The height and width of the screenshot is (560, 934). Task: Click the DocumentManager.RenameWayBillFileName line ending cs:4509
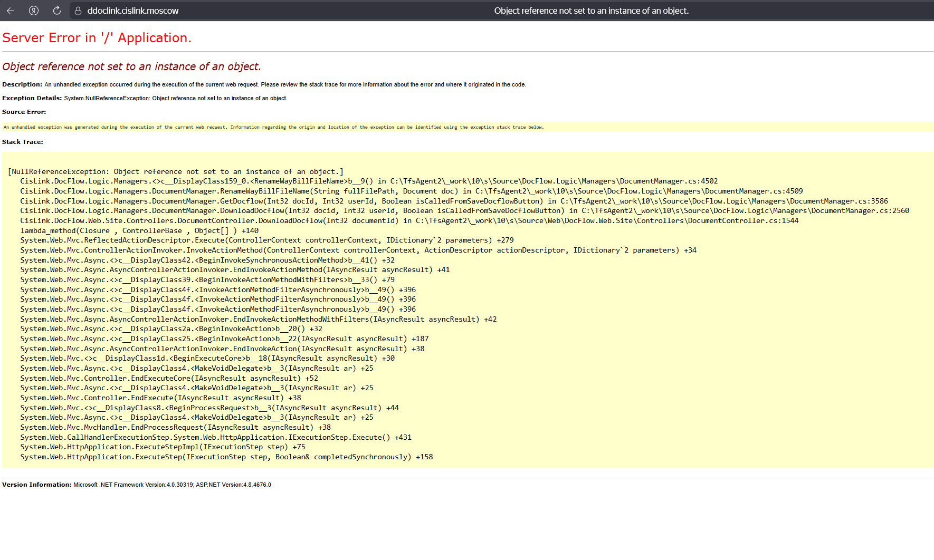[412, 191]
